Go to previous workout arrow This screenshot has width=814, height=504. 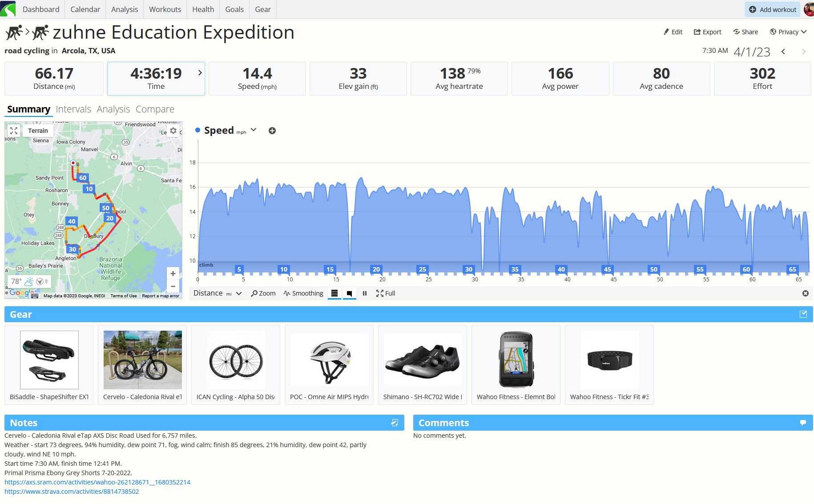click(x=783, y=52)
